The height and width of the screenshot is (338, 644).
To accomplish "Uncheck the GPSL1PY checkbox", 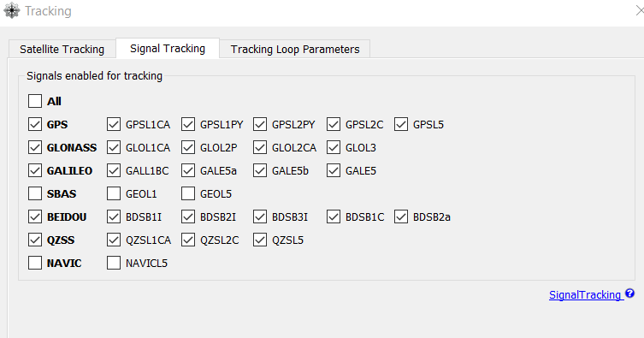I will coord(187,124).
